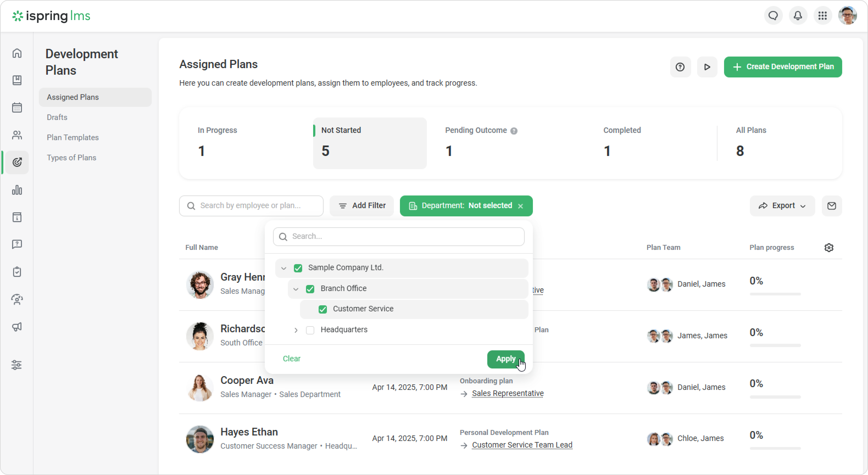Uncheck the Customer Service checkbox
The height and width of the screenshot is (475, 868).
[x=322, y=309]
